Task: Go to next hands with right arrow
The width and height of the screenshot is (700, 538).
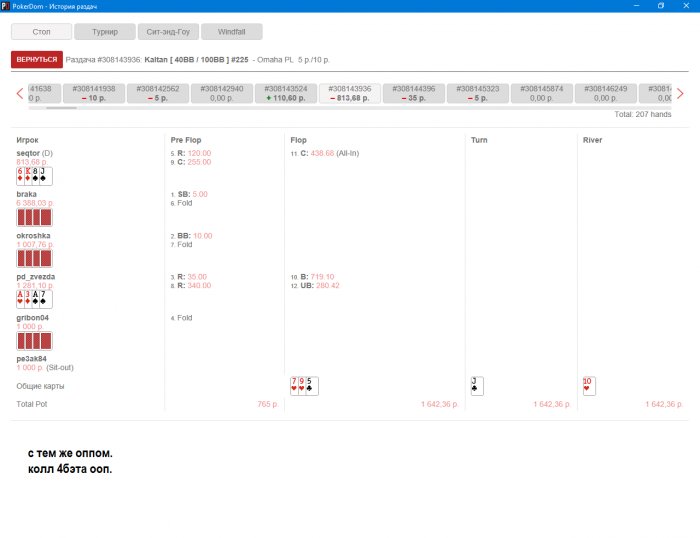Action: pos(680,93)
